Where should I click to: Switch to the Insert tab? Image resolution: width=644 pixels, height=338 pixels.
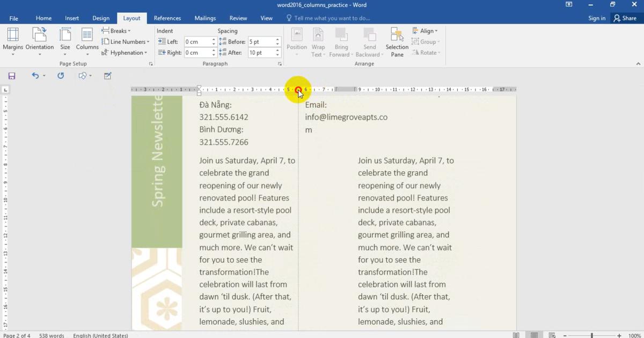click(72, 18)
